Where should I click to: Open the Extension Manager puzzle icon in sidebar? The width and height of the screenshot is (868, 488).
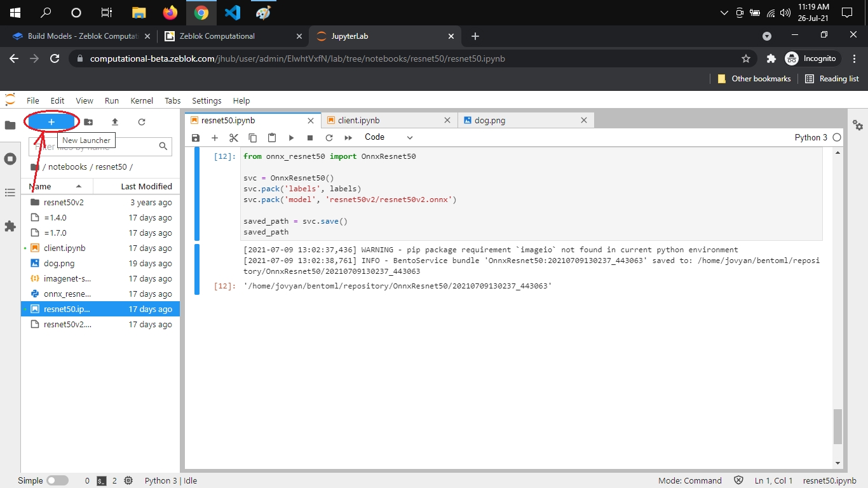[10, 226]
